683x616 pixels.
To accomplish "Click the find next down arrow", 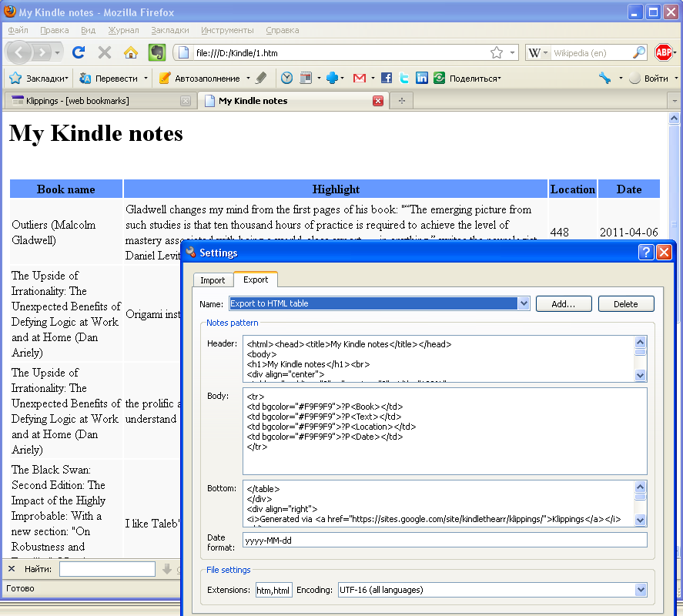I will point(167,568).
